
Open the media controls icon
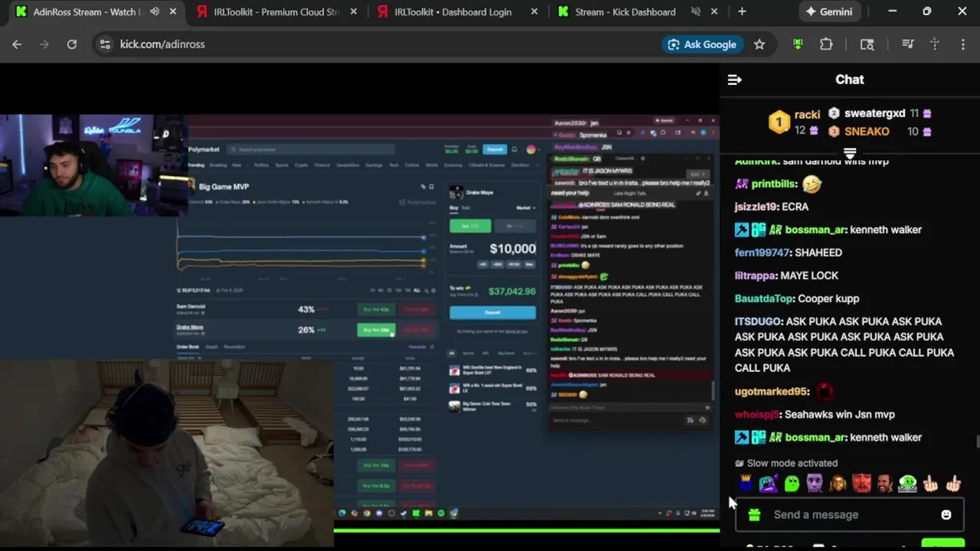click(908, 44)
